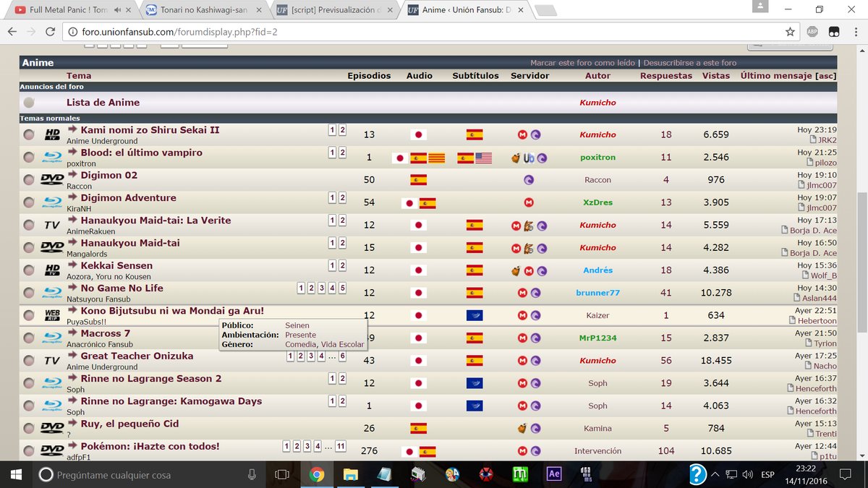Click the Catalan flag in the Blood: el último vampiro row
868x488 pixels.
[437, 158]
